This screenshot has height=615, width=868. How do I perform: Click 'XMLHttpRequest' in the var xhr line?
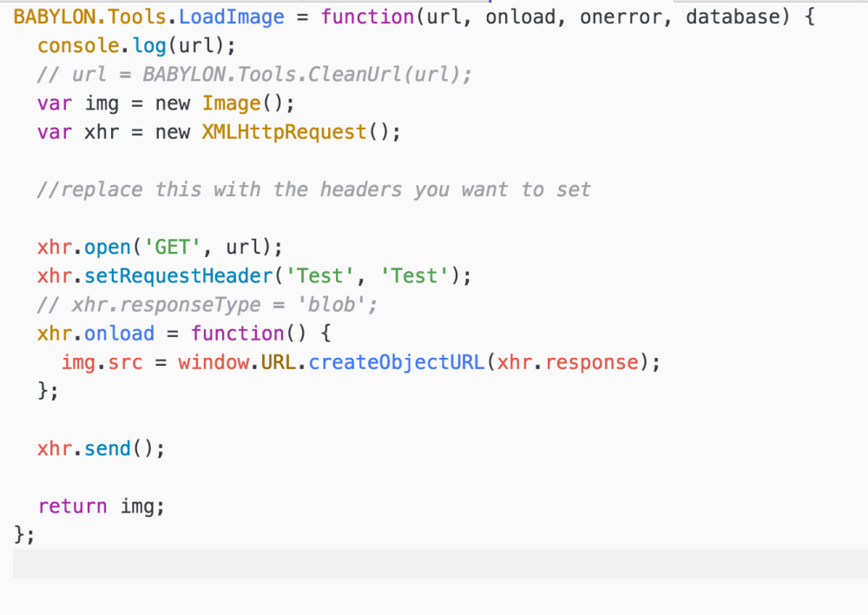coord(284,132)
